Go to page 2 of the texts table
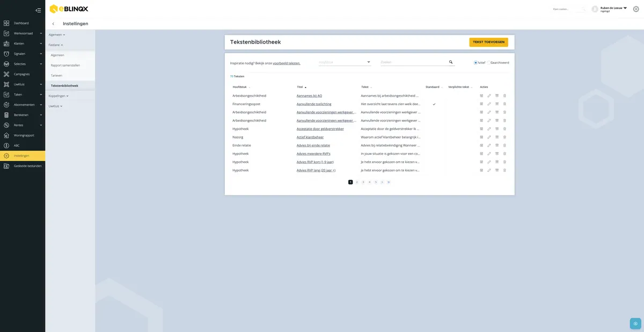This screenshot has width=644, height=332. [357, 182]
